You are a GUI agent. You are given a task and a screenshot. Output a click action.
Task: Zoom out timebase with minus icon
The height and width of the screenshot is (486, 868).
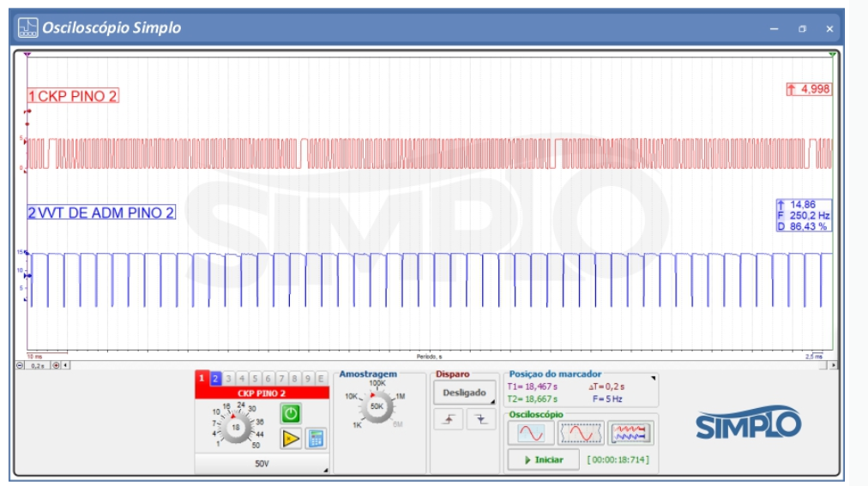(x=20, y=365)
